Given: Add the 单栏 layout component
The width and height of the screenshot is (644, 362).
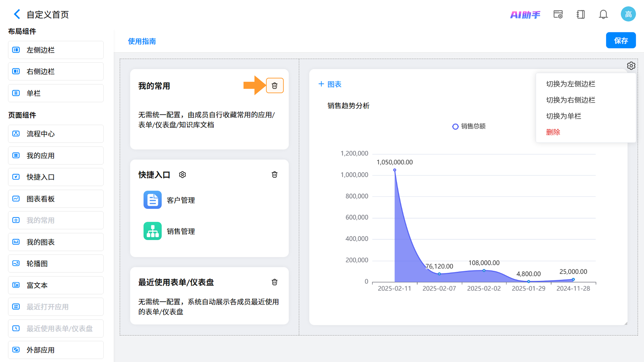Looking at the screenshot, I should pyautogui.click(x=56, y=93).
